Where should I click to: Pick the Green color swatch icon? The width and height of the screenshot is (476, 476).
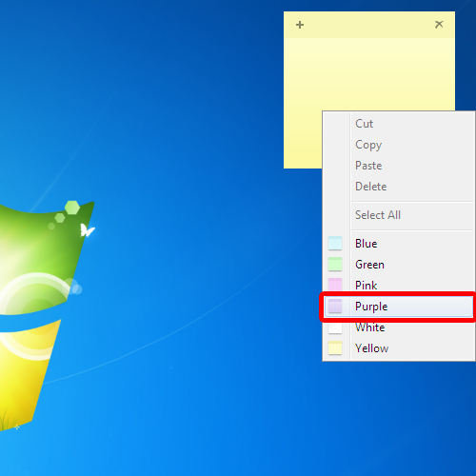[x=335, y=265]
